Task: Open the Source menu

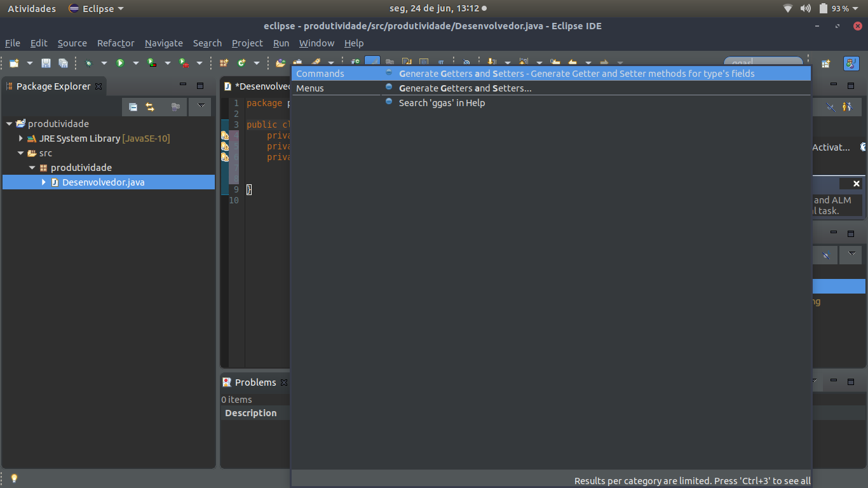Action: point(72,43)
